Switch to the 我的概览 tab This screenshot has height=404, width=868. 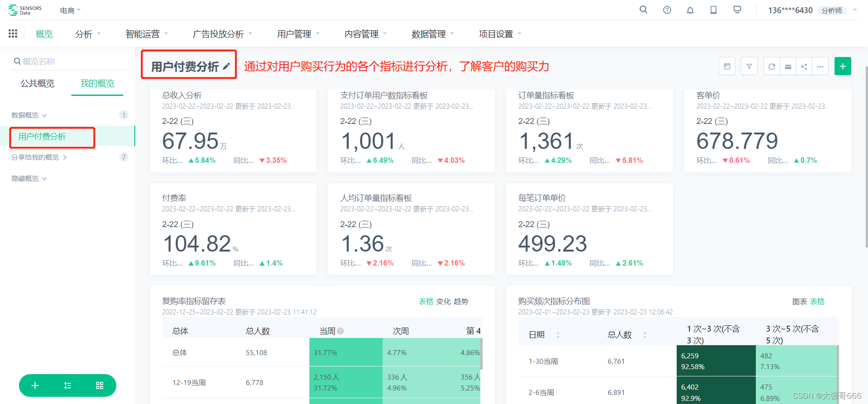[x=97, y=83]
